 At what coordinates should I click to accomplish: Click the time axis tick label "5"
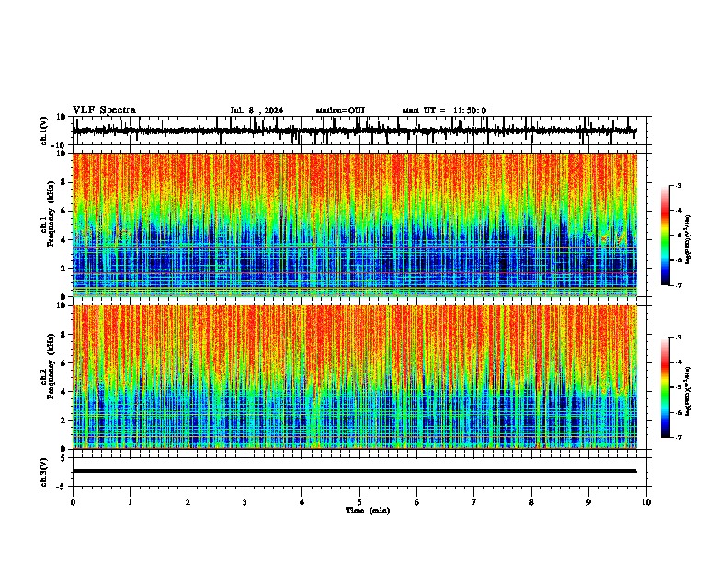point(359,502)
